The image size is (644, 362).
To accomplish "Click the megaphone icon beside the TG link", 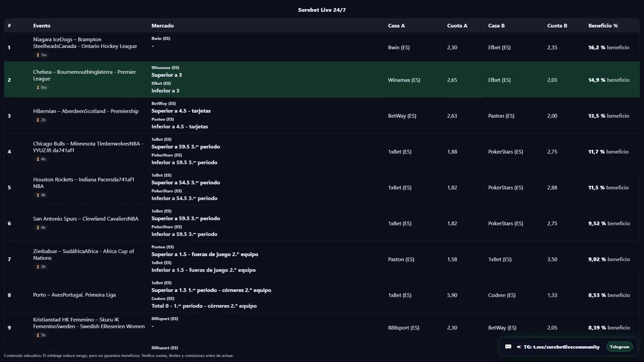I will click(518, 347).
